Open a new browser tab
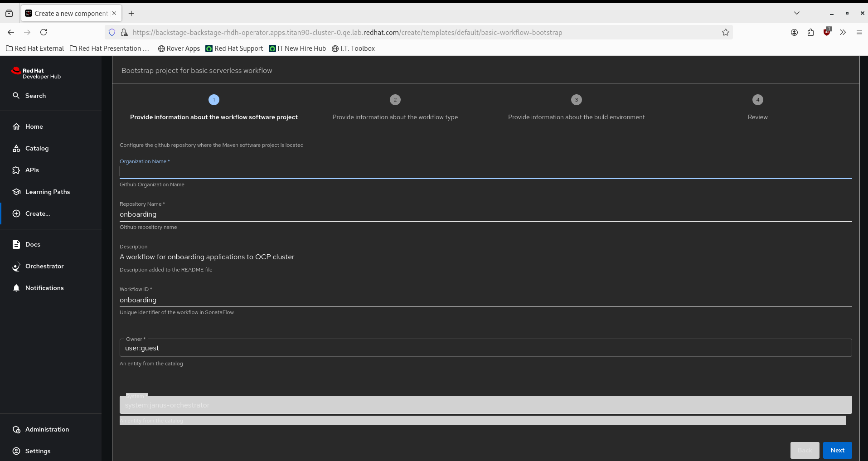 click(x=131, y=13)
